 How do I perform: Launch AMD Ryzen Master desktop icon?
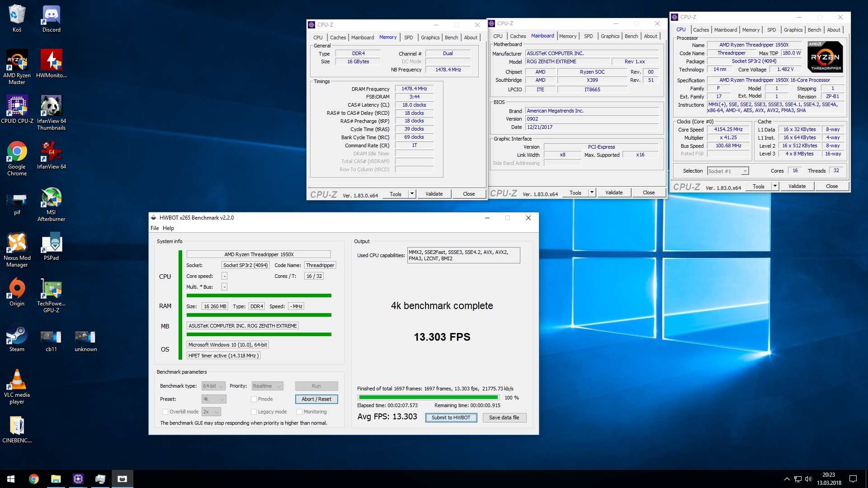click(17, 67)
